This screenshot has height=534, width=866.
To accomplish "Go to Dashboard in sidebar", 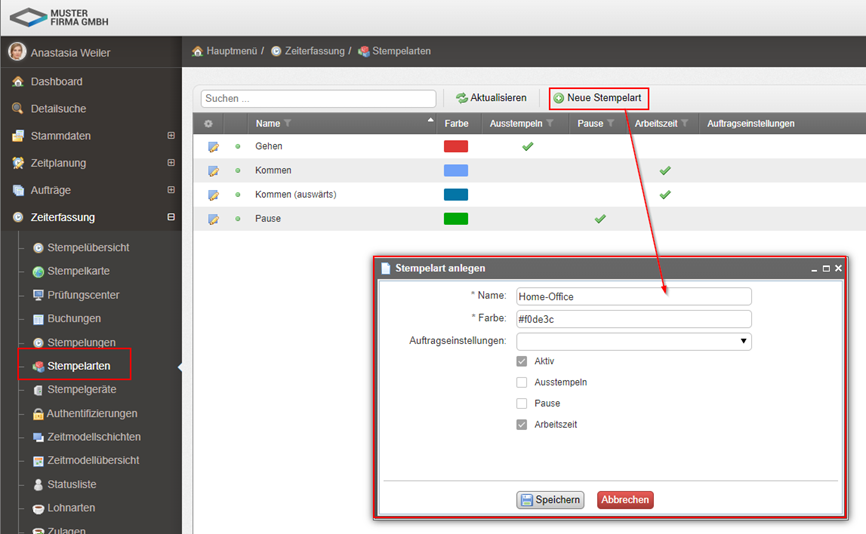I will [x=56, y=82].
